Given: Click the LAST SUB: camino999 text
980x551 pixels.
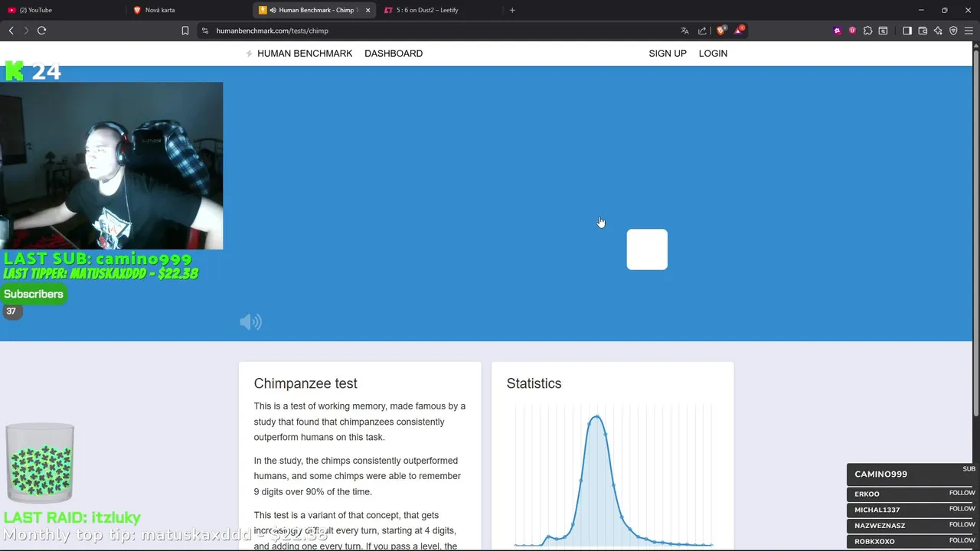Looking at the screenshot, I should [x=97, y=259].
